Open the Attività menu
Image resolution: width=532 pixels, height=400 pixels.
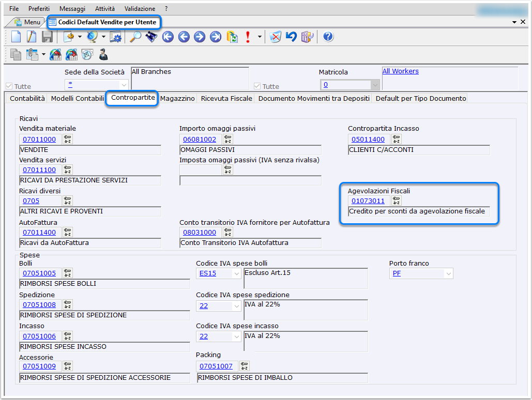[x=105, y=8]
